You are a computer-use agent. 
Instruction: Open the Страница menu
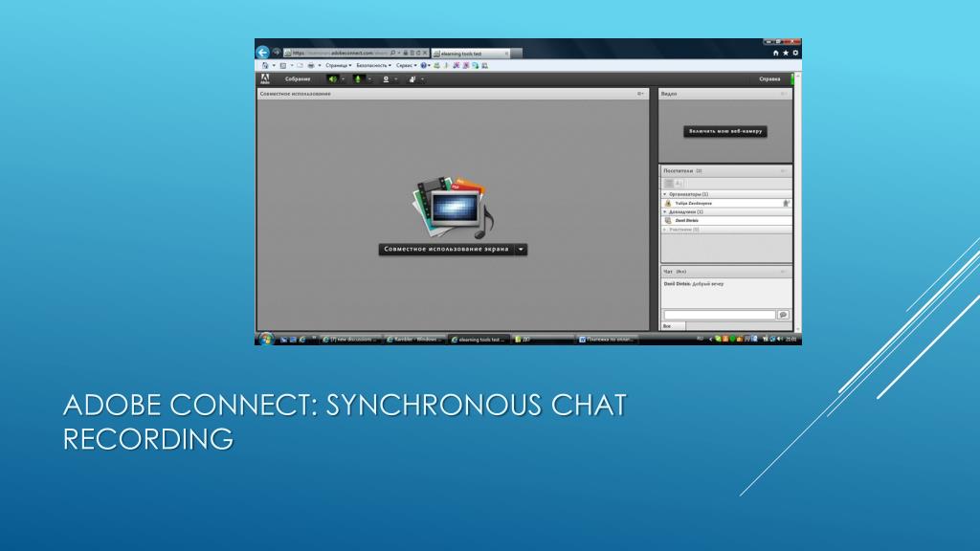[338, 65]
